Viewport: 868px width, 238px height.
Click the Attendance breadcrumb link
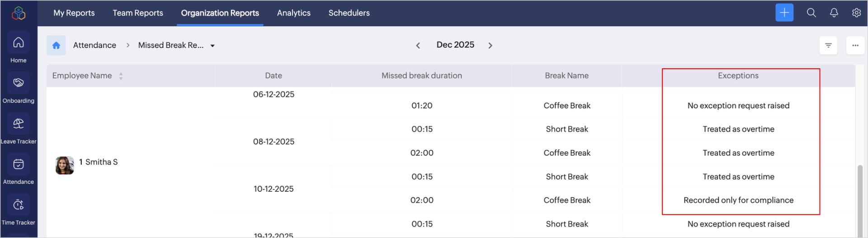pyautogui.click(x=94, y=45)
